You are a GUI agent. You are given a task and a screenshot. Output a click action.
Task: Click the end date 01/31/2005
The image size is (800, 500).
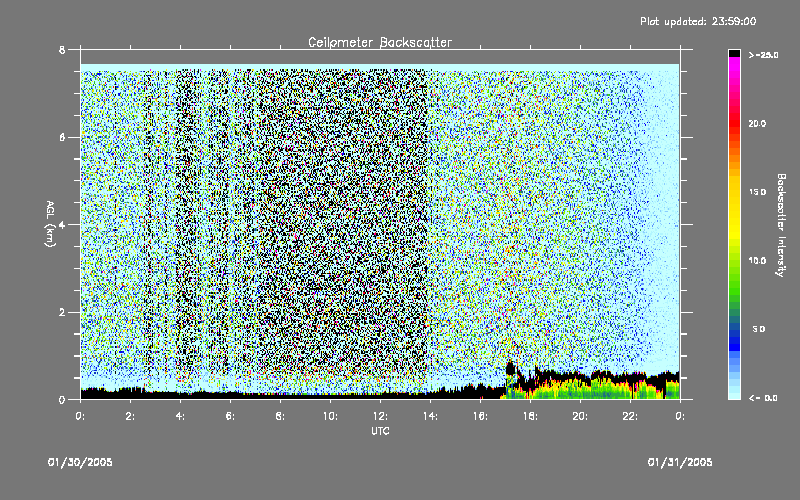pos(680,462)
